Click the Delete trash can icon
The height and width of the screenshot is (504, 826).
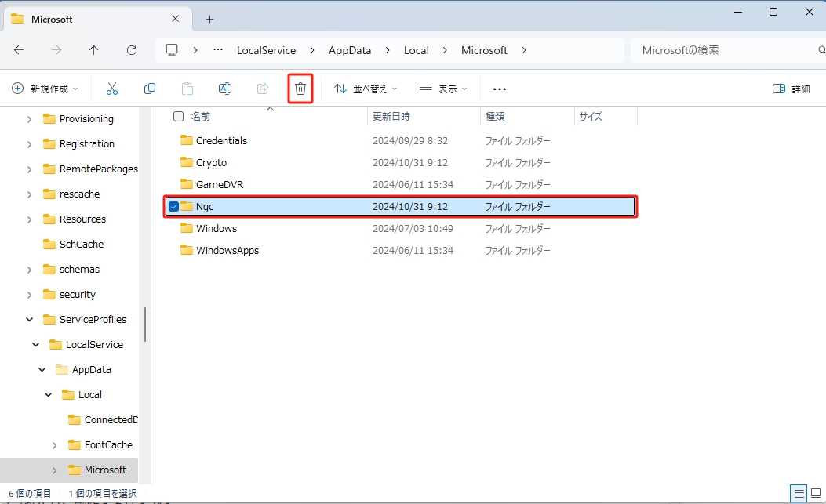(x=300, y=89)
